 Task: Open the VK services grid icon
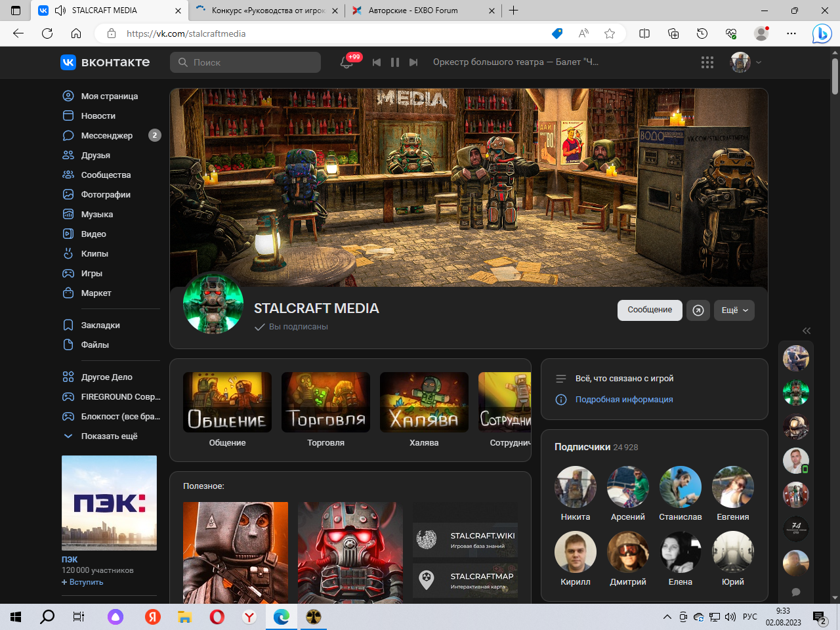click(x=707, y=62)
